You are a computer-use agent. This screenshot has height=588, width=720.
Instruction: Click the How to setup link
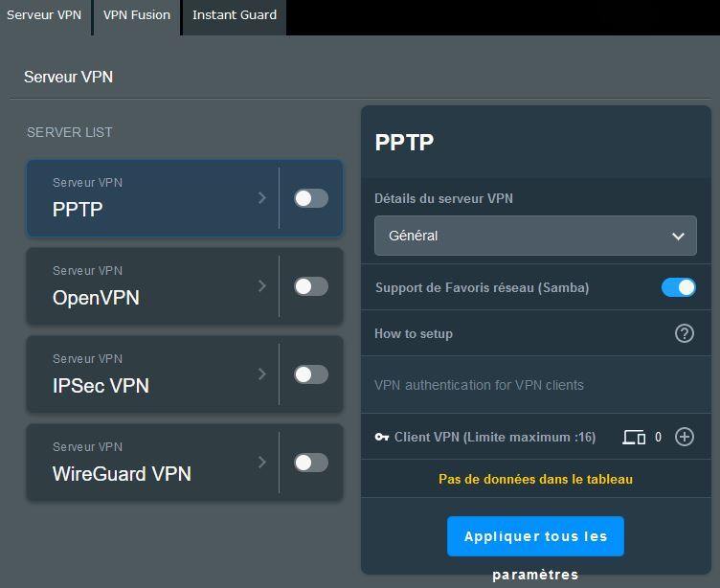(x=414, y=333)
